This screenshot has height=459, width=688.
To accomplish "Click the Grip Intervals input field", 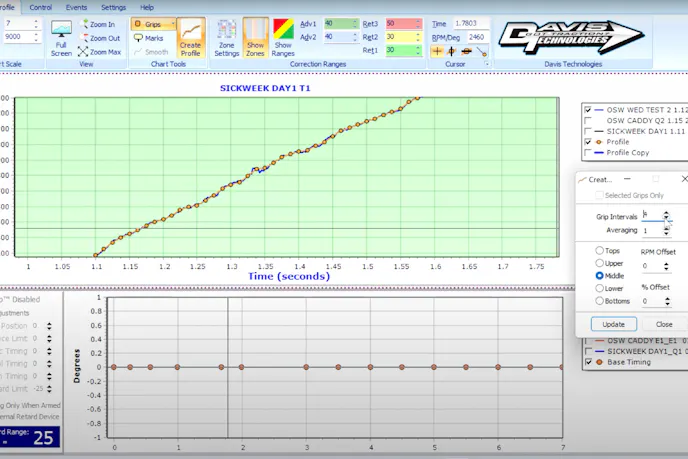I will coord(651,215).
